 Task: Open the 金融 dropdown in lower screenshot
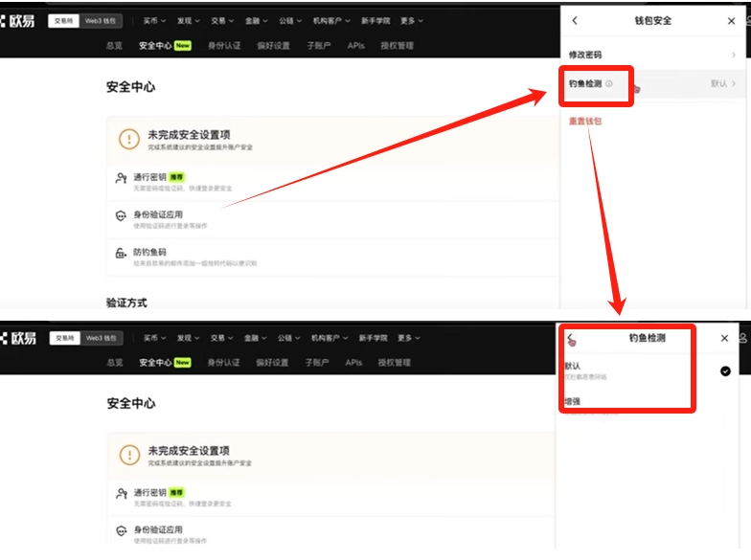255,338
